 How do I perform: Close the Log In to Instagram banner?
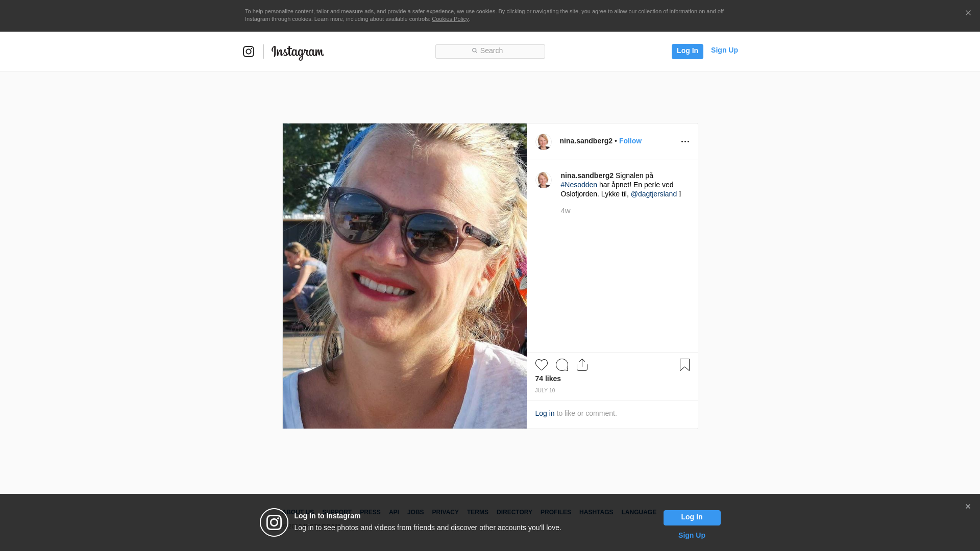tap(968, 507)
